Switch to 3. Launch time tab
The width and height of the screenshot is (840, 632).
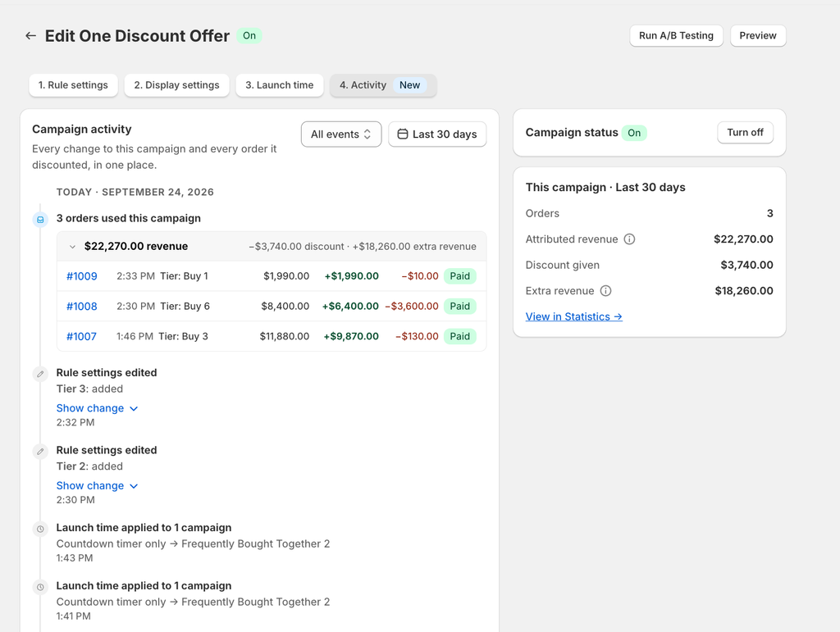[280, 85]
